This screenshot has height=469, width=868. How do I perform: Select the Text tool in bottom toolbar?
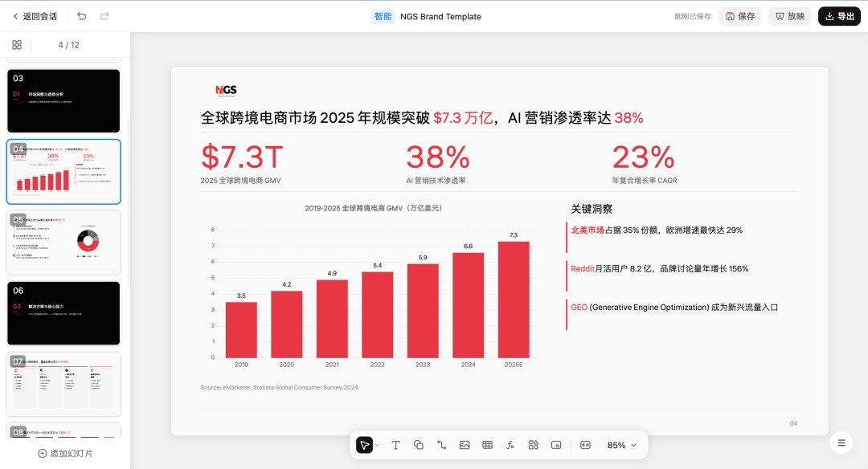(395, 445)
